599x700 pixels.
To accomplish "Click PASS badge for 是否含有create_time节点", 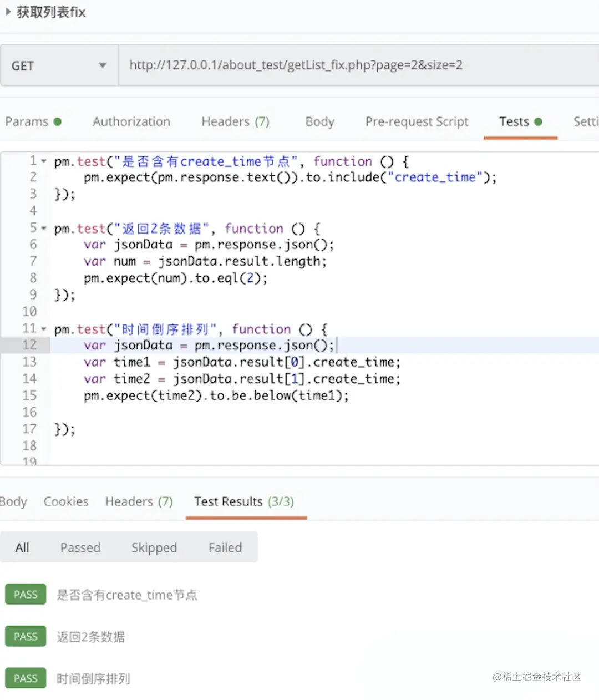I will 26,595.
